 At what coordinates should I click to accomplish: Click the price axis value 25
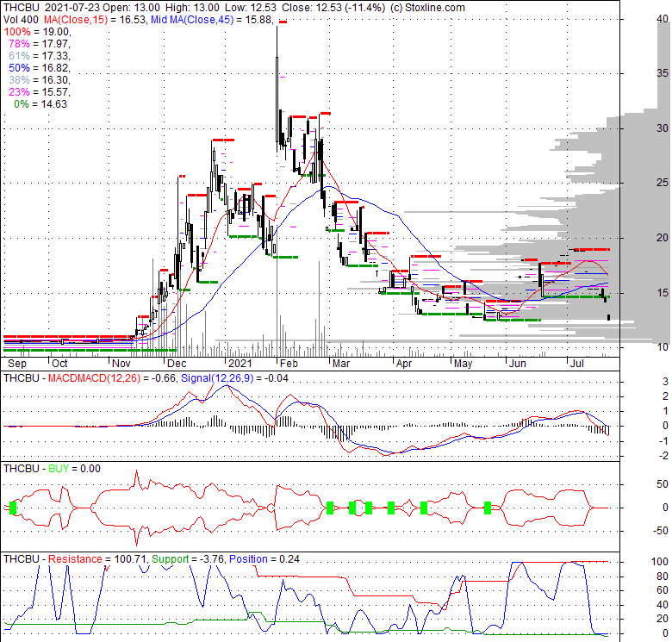click(663, 183)
